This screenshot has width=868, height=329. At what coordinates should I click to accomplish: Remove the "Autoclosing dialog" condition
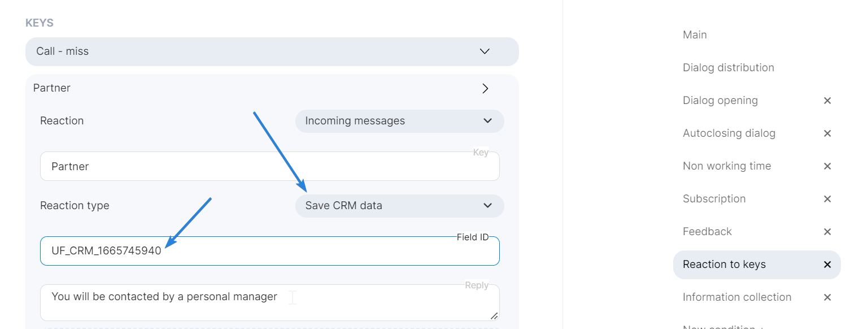tap(827, 133)
